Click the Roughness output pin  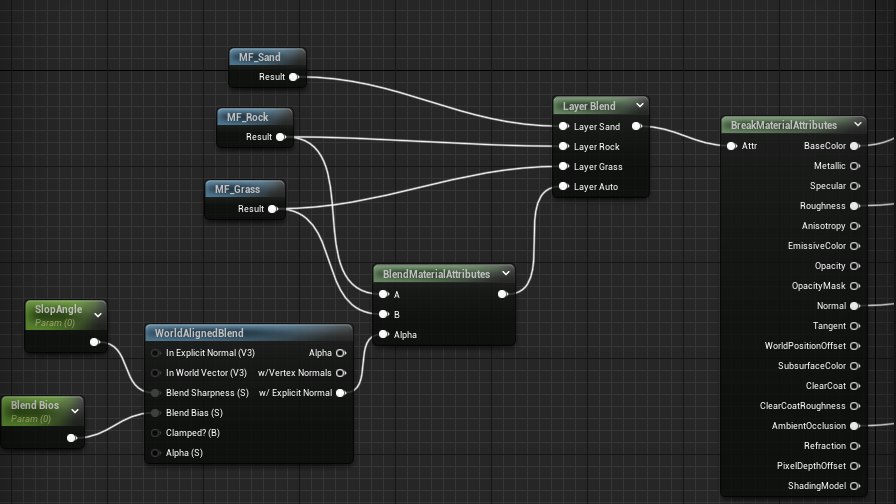tap(855, 206)
